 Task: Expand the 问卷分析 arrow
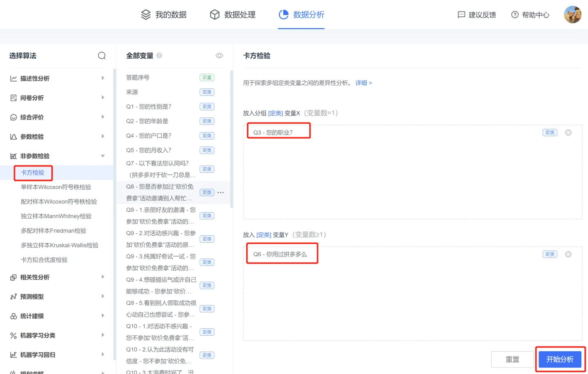(103, 97)
